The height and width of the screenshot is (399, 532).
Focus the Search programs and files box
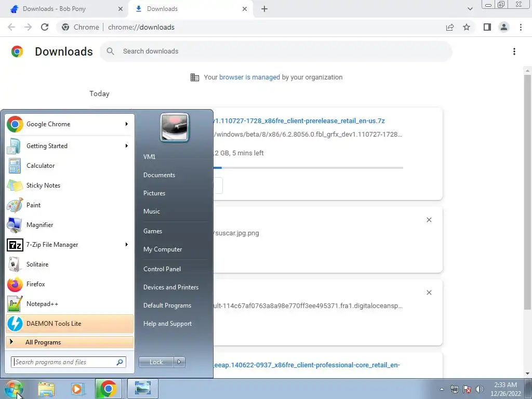coord(68,362)
